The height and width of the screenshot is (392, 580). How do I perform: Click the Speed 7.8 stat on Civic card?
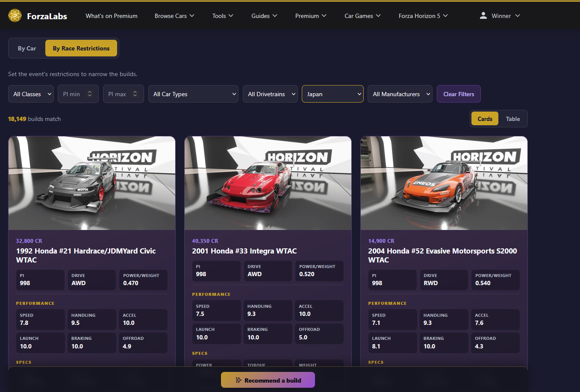point(40,319)
